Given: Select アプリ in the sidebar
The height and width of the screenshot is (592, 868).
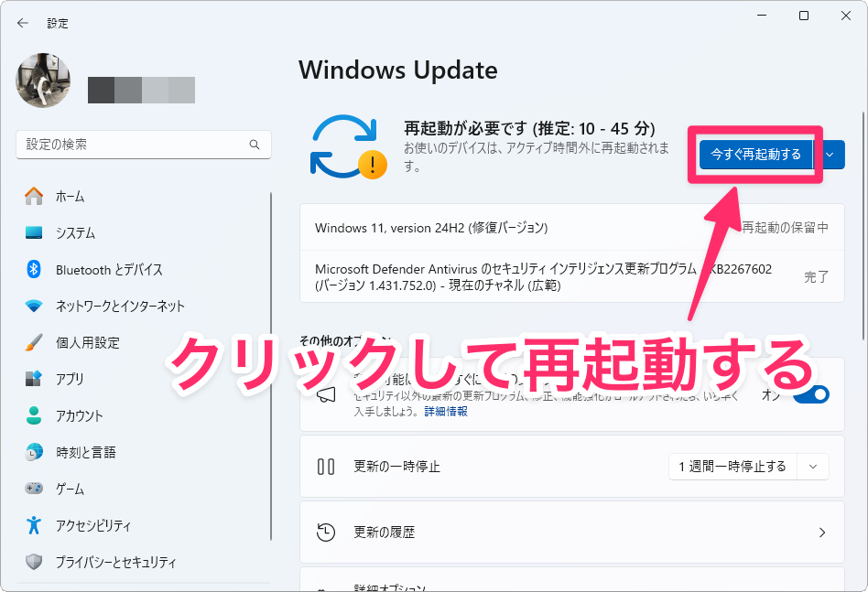Looking at the screenshot, I should (70, 379).
